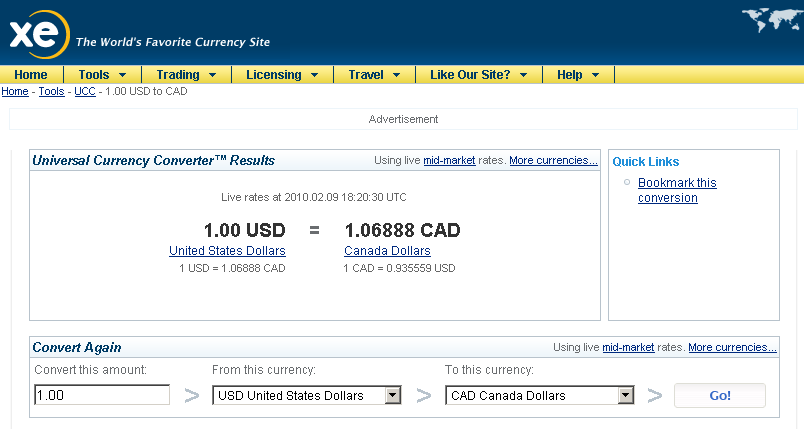Click the Convert this amount field
Screen dimensions: 804x429
[x=102, y=396]
